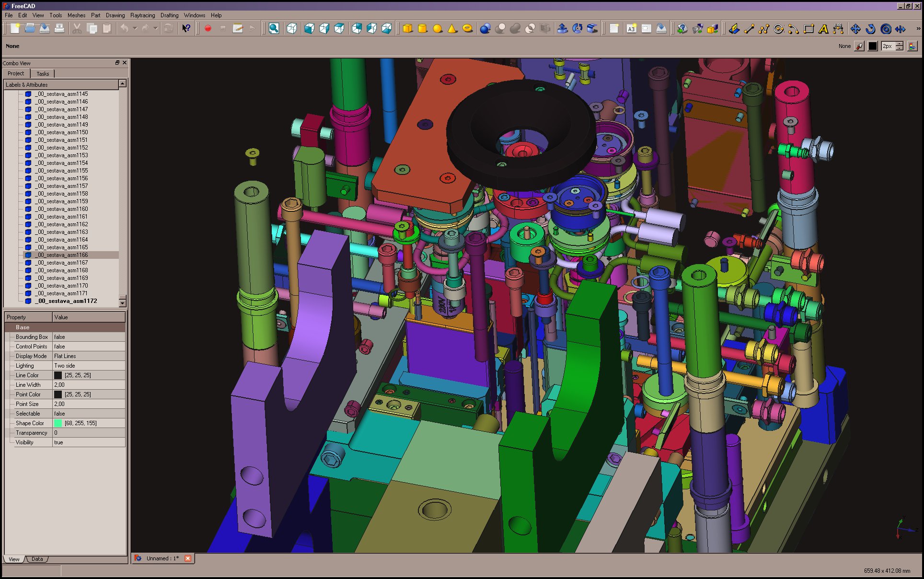924x579 pixels.
Task: Save the active document
Action: pyautogui.click(x=45, y=29)
